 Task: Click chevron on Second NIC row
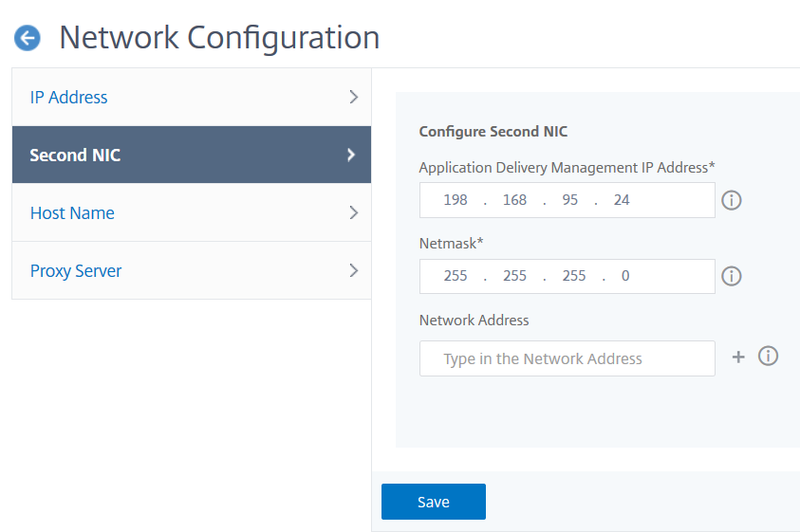click(351, 156)
